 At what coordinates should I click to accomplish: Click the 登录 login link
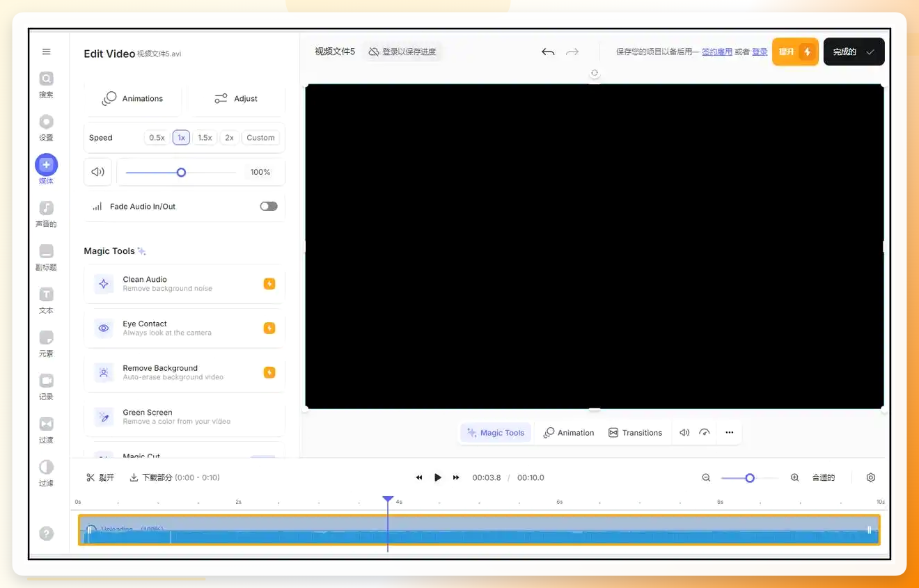pyautogui.click(x=760, y=51)
